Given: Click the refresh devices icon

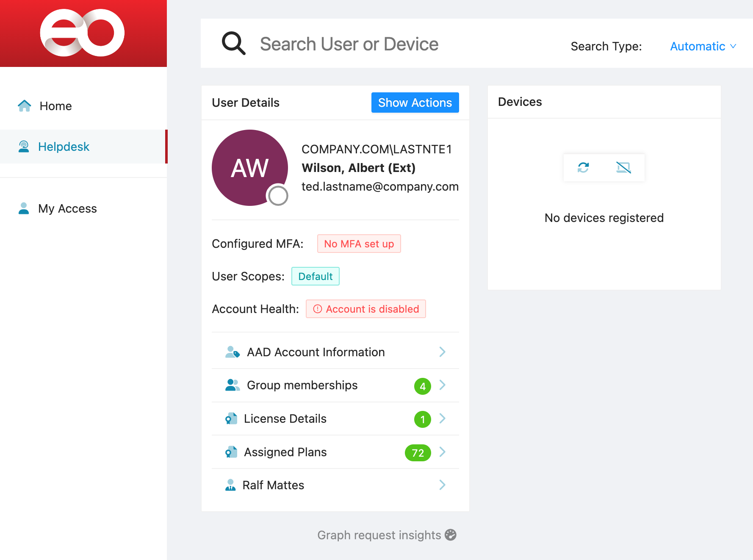Looking at the screenshot, I should (x=583, y=168).
